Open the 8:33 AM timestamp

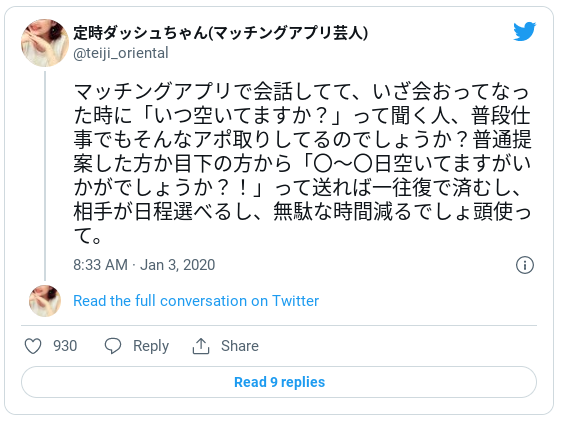point(101,265)
